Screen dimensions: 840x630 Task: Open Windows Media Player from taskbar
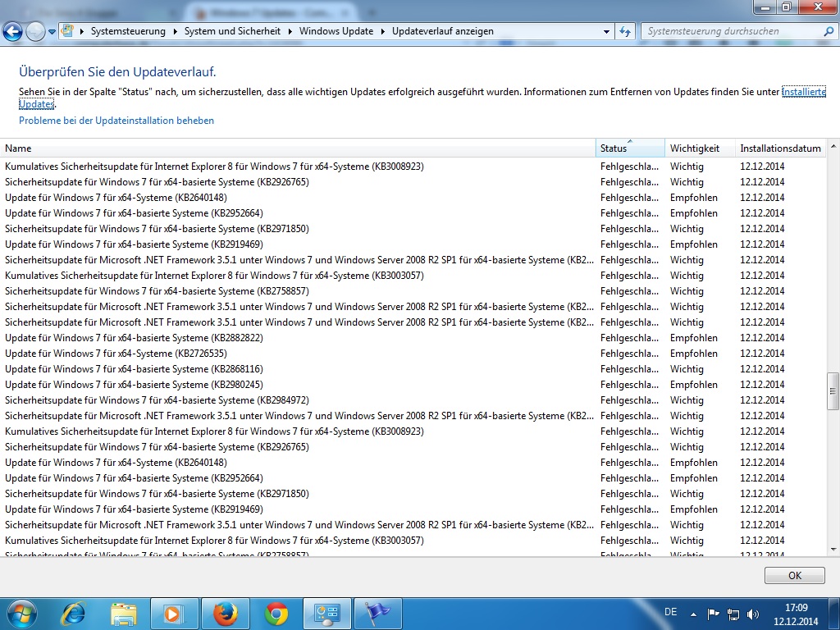pyautogui.click(x=174, y=614)
